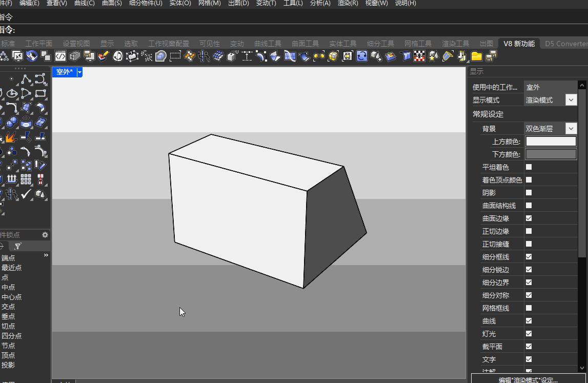The image size is (588, 383).
Task: Click the 上方颜色 color swatch
Action: [551, 142]
